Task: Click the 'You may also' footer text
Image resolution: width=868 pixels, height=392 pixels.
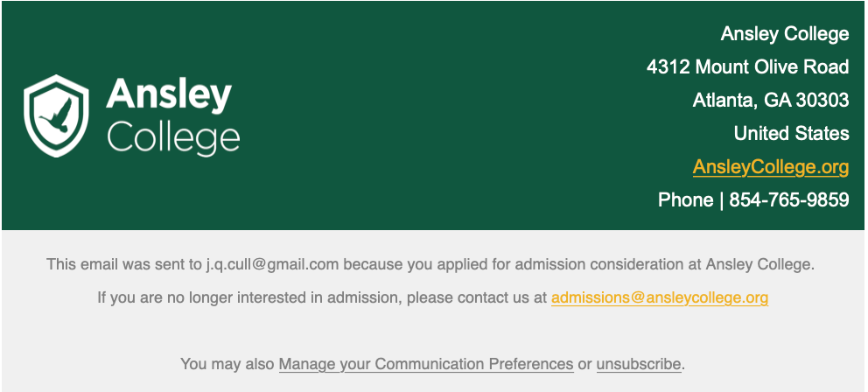Action: [227, 364]
